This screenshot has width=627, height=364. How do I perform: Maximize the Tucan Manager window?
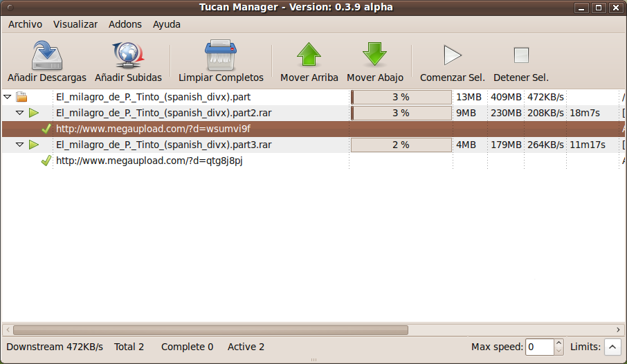[599, 8]
